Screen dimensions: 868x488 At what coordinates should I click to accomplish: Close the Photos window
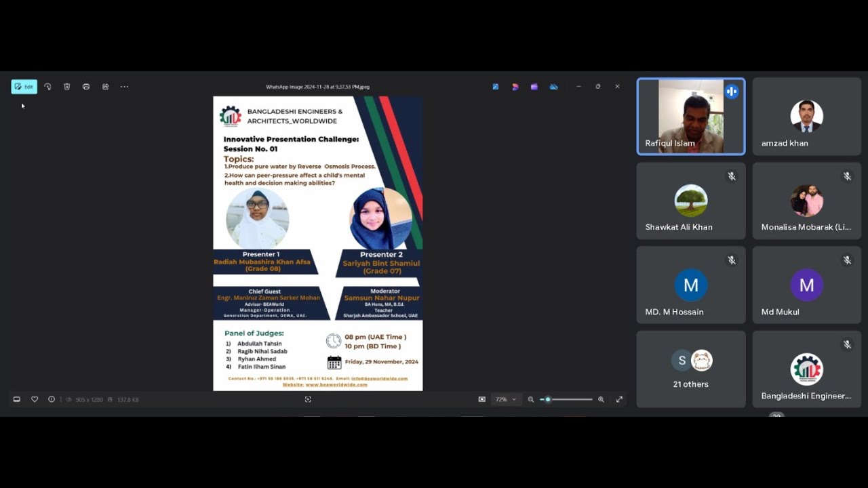617,87
